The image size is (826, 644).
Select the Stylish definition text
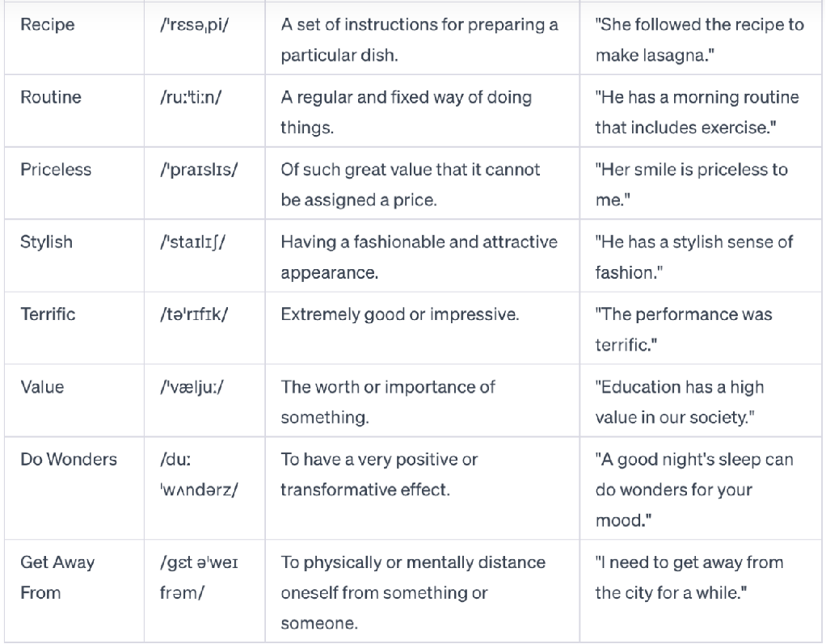pyautogui.click(x=419, y=257)
